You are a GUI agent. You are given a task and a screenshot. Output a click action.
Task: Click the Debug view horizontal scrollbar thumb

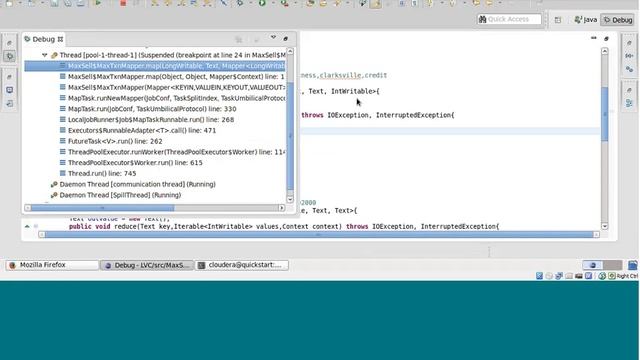[x=102, y=208]
